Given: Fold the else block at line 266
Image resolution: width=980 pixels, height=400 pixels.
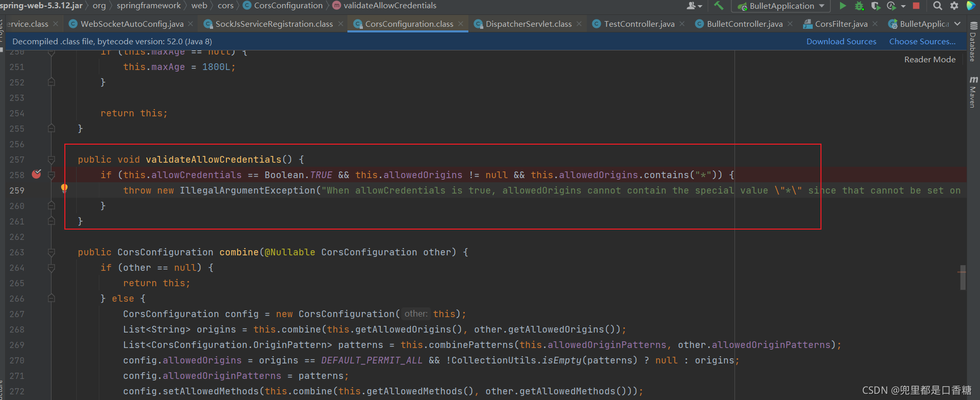Looking at the screenshot, I should [51, 298].
